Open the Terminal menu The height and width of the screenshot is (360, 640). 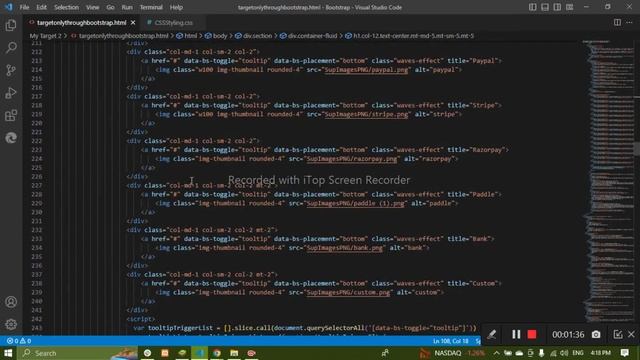(151, 7)
